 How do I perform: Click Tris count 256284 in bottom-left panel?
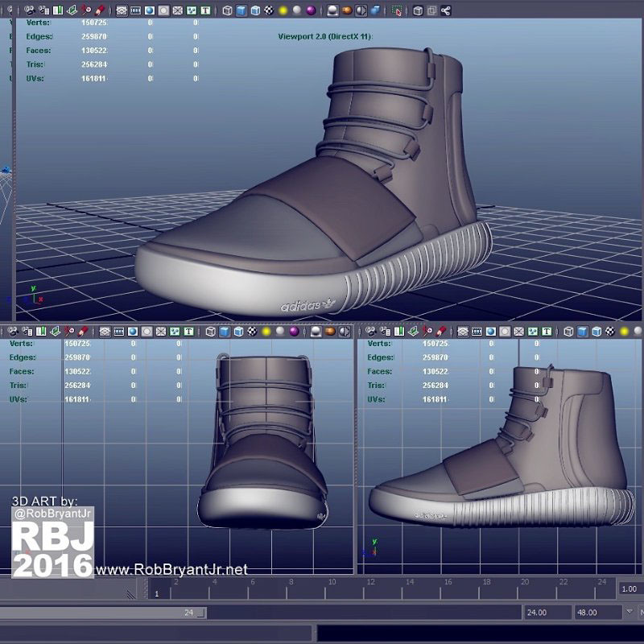77,386
